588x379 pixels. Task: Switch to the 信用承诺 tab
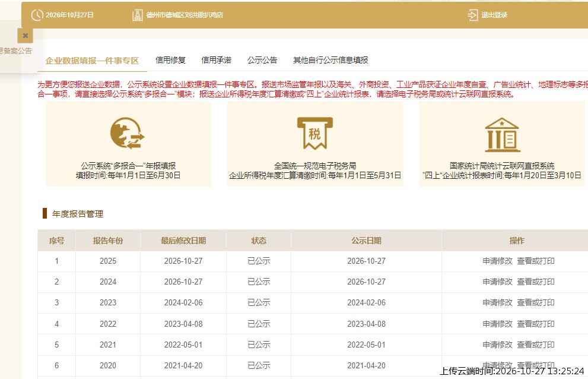click(217, 60)
